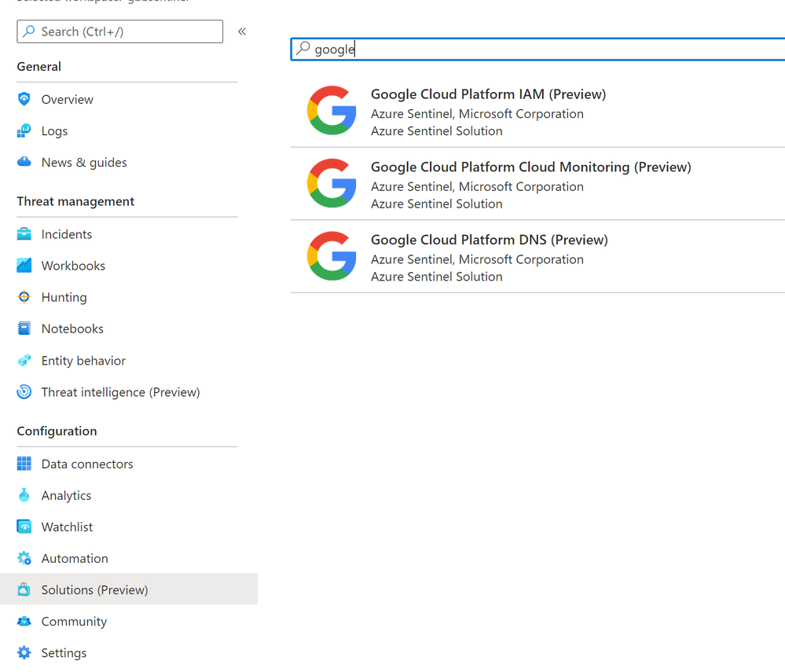
Task: Click the Microsoft Corporation publisher line under DNS
Action: 477,260
